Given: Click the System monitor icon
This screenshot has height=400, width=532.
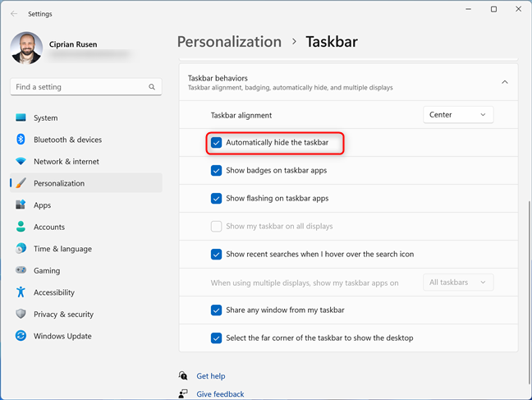Looking at the screenshot, I should coord(21,117).
